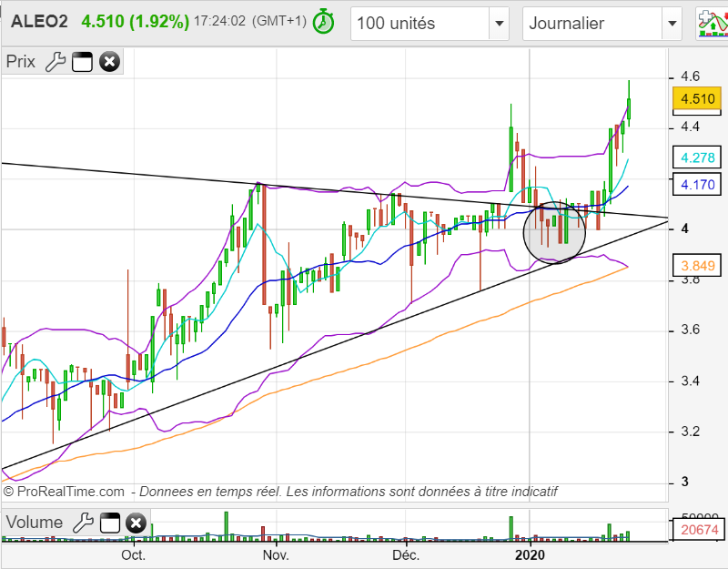Image resolution: width=728 pixels, height=569 pixels.
Task: Click the green stopwatch real-time icon
Action: pyautogui.click(x=323, y=22)
